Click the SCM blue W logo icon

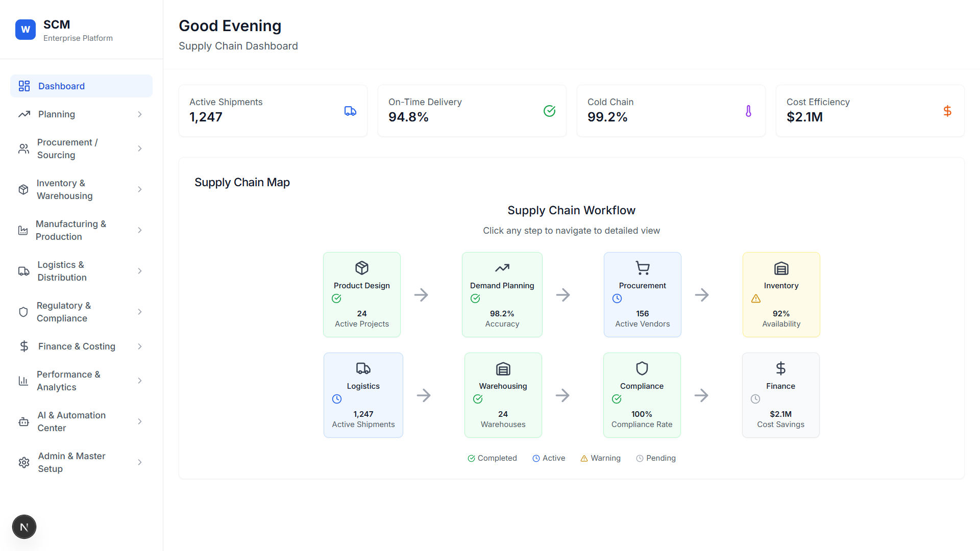[x=26, y=30]
